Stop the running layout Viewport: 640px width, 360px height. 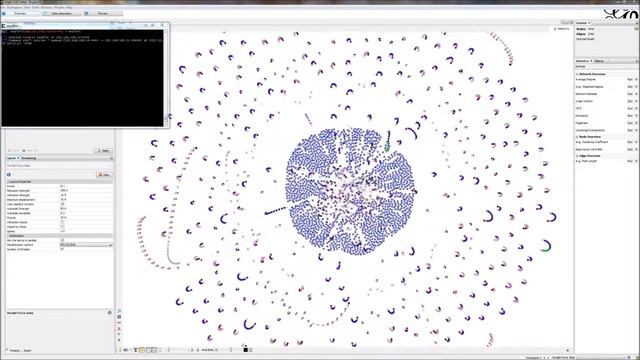point(104,175)
